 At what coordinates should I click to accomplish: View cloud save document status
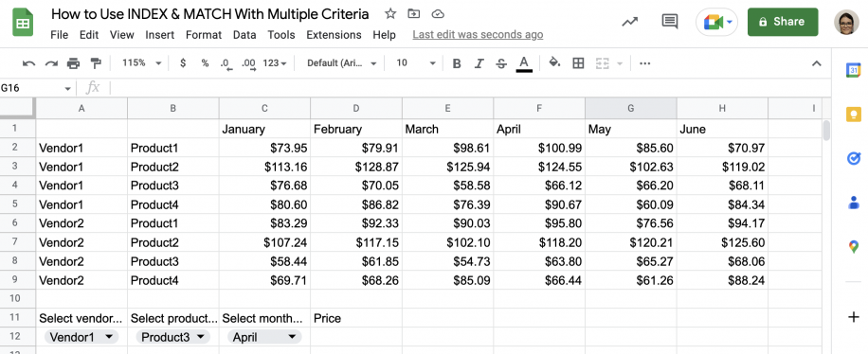click(x=438, y=14)
